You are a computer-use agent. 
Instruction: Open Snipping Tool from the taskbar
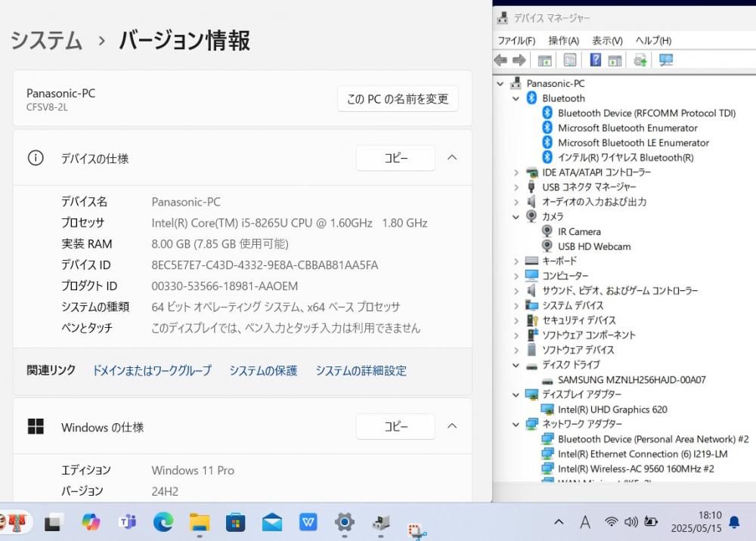point(417,531)
